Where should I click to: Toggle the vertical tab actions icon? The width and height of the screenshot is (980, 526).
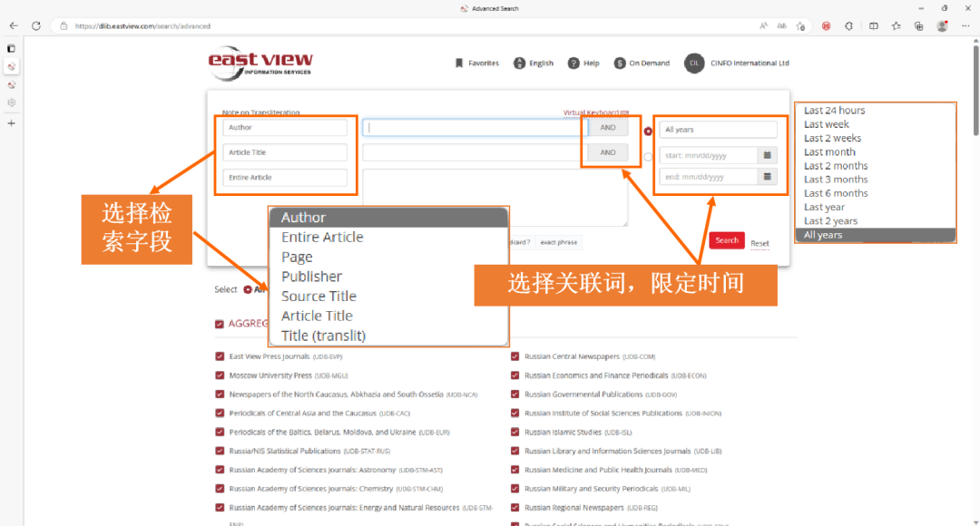coord(11,48)
